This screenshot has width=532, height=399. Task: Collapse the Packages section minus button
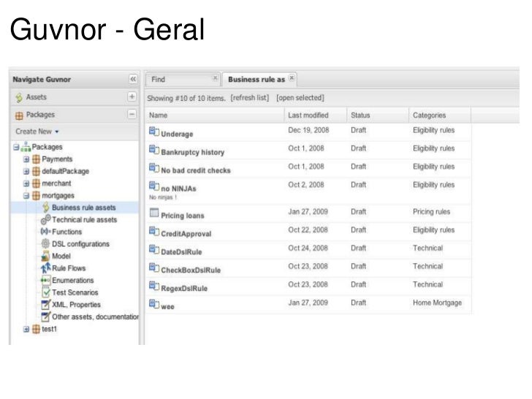point(132,114)
